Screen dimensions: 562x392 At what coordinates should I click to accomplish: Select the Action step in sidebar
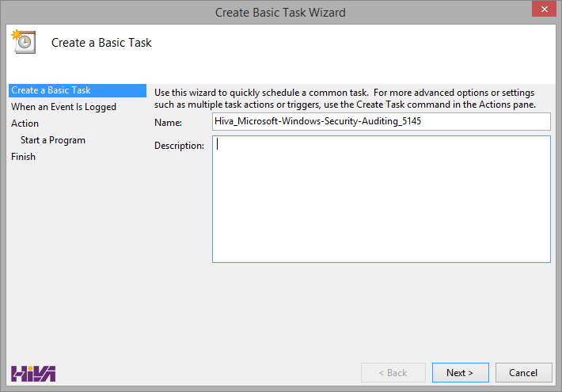pyautogui.click(x=25, y=124)
